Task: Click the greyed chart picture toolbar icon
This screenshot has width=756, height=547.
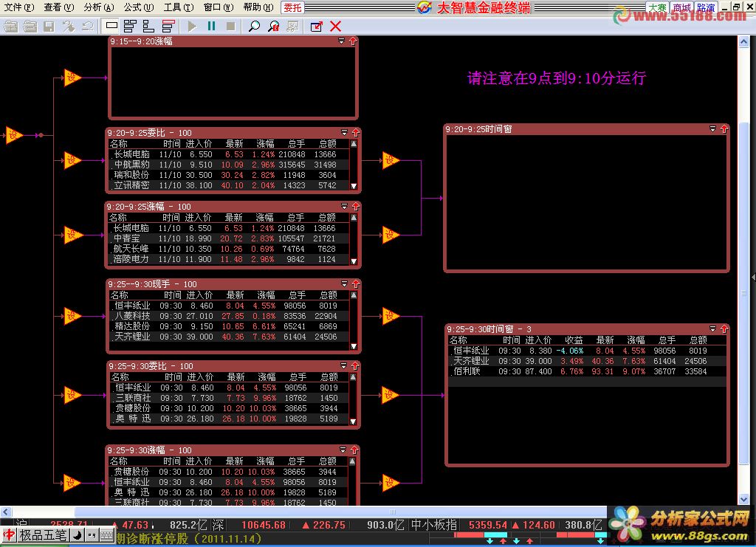Action: pyautogui.click(x=292, y=26)
